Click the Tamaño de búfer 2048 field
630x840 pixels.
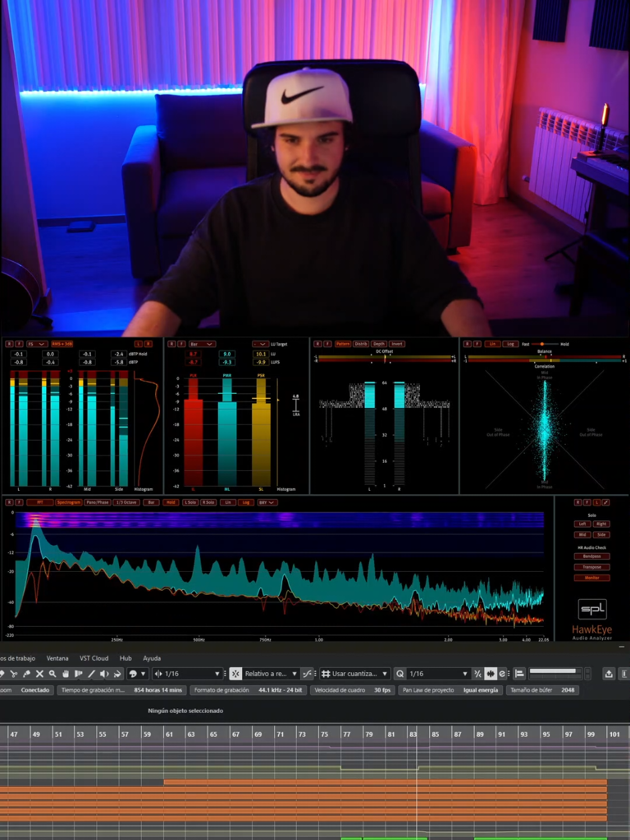(542, 690)
